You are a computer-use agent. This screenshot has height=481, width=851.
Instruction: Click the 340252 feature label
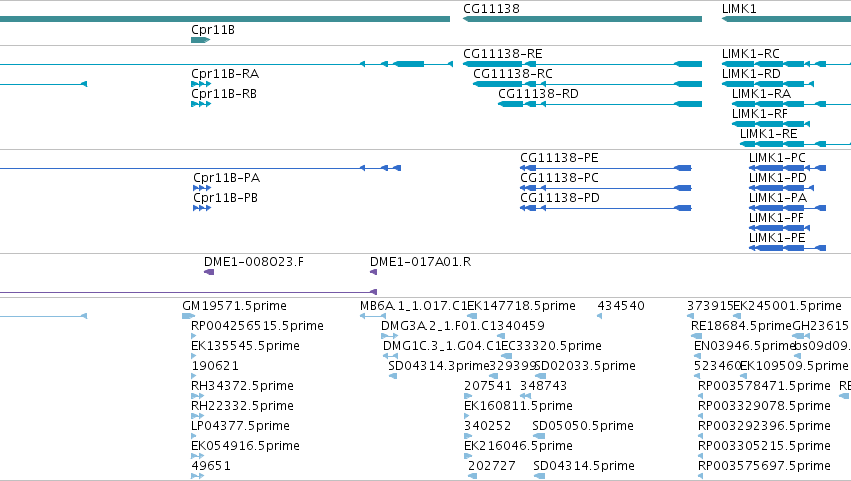tap(487, 426)
